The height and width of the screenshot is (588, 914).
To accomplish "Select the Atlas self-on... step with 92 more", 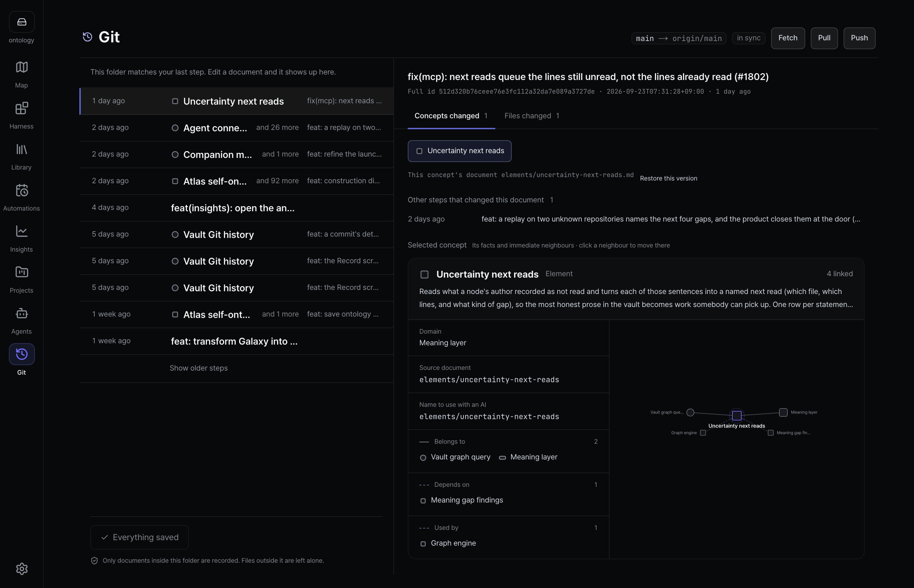I will click(x=236, y=181).
